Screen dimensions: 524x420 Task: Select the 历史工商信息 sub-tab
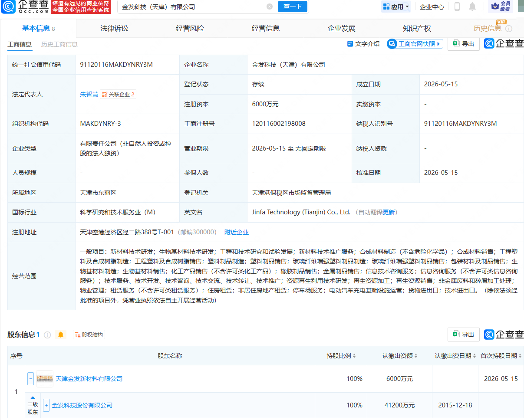coord(59,44)
